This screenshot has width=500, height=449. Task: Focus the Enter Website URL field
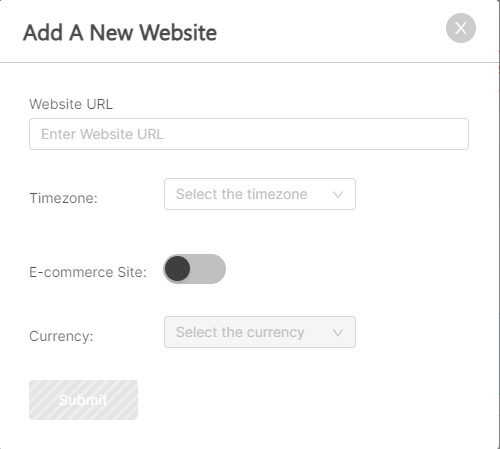[249, 134]
